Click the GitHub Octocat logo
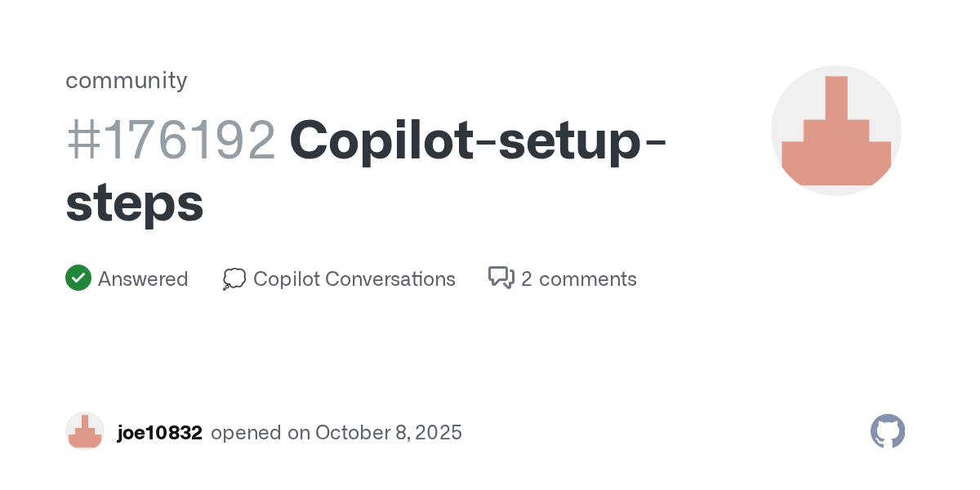980x490 pixels. point(888,431)
